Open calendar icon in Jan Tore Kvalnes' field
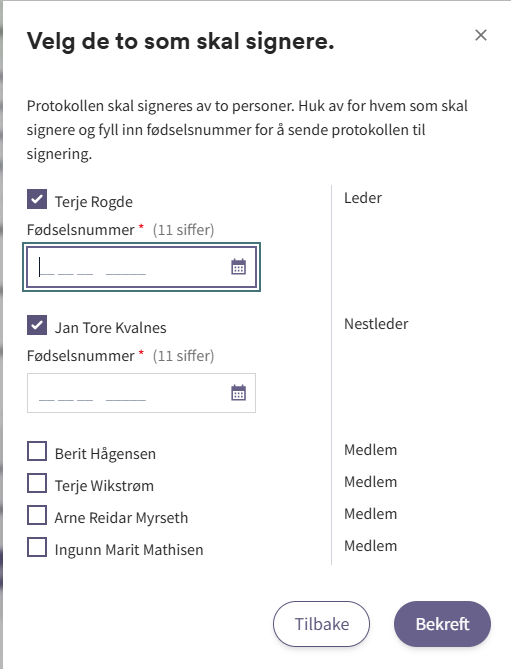The image size is (511, 669). 238,393
